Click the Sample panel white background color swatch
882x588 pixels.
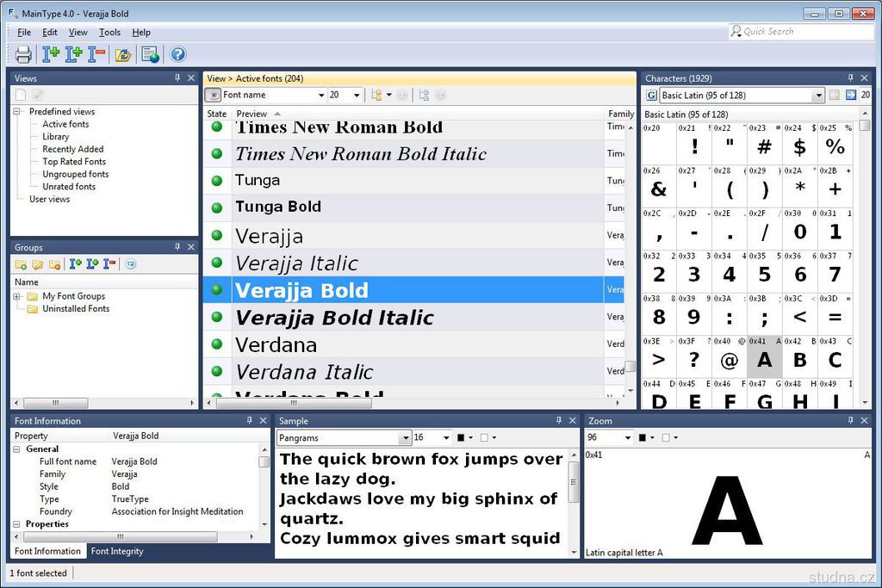484,438
